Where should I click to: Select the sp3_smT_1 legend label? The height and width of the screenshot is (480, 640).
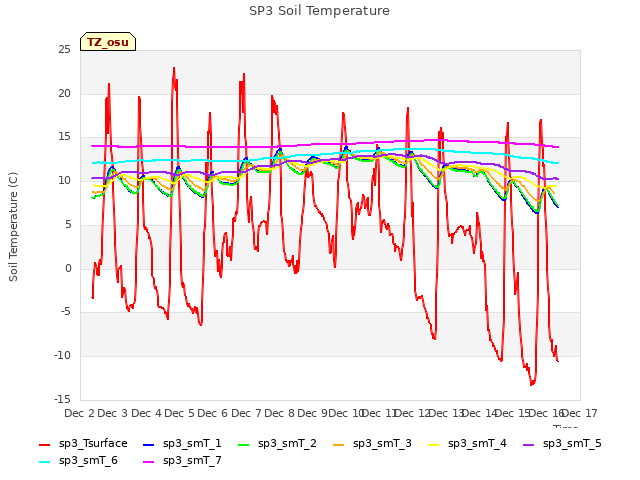[192, 444]
